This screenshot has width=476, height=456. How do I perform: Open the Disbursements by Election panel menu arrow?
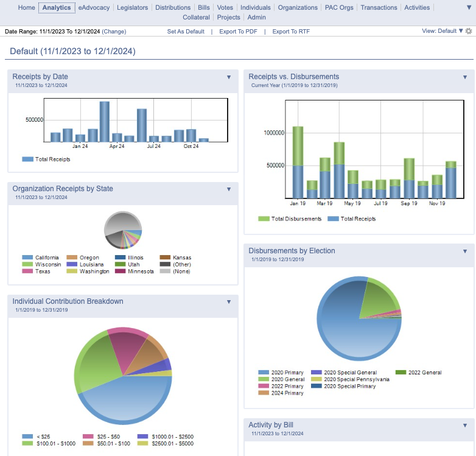465,251
